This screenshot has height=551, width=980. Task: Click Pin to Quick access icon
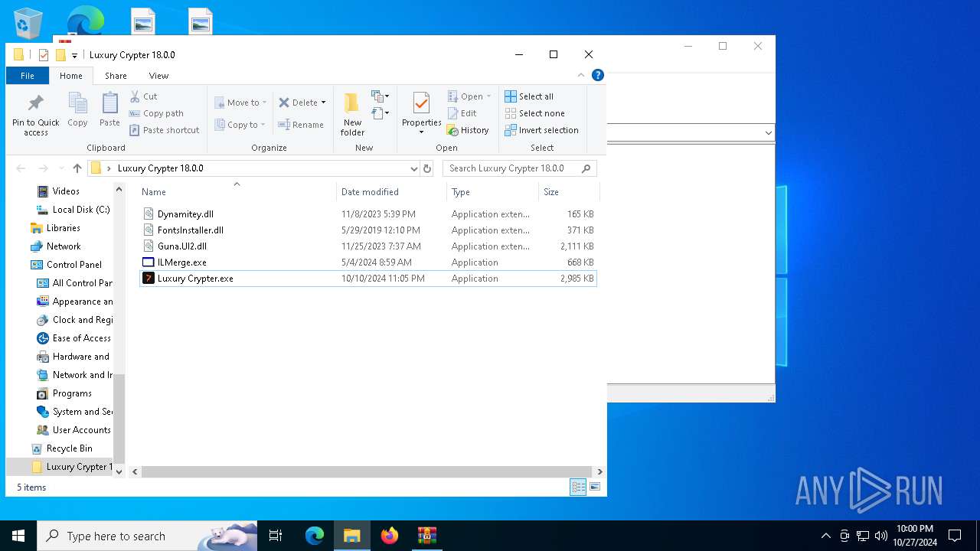pos(35,103)
